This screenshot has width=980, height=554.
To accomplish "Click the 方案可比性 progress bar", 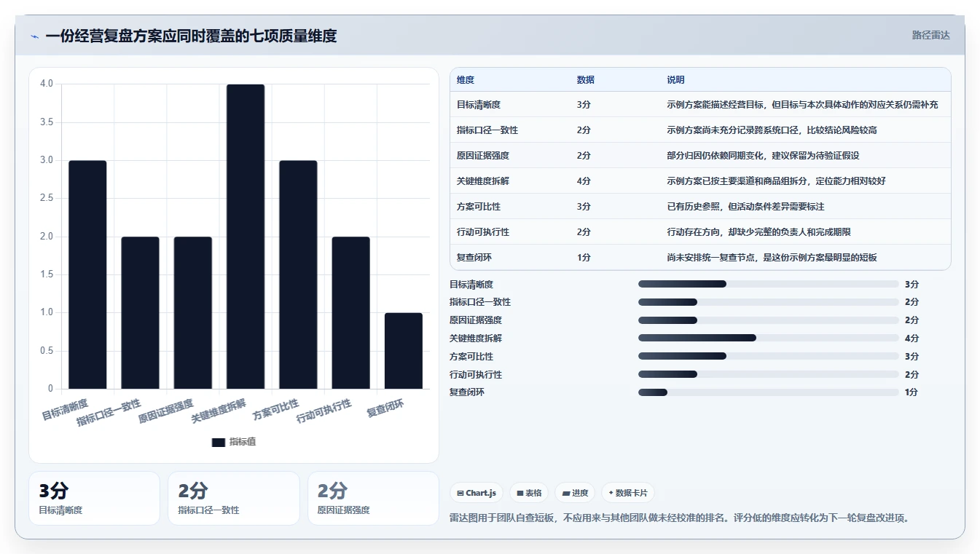I will 769,356.
